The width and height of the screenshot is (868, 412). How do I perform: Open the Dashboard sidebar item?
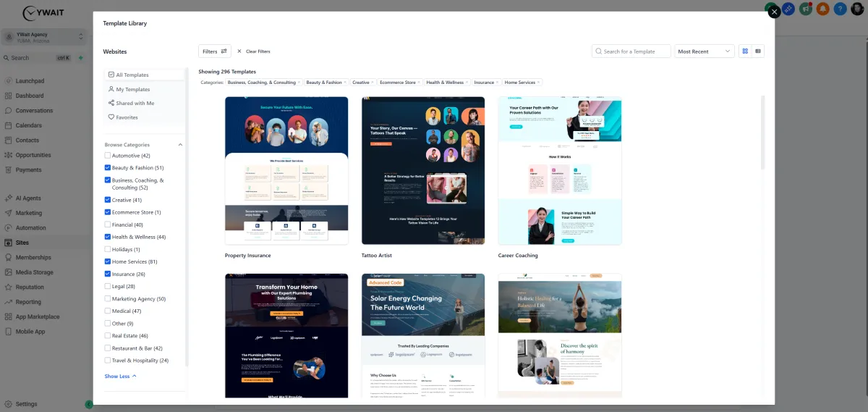(x=30, y=96)
